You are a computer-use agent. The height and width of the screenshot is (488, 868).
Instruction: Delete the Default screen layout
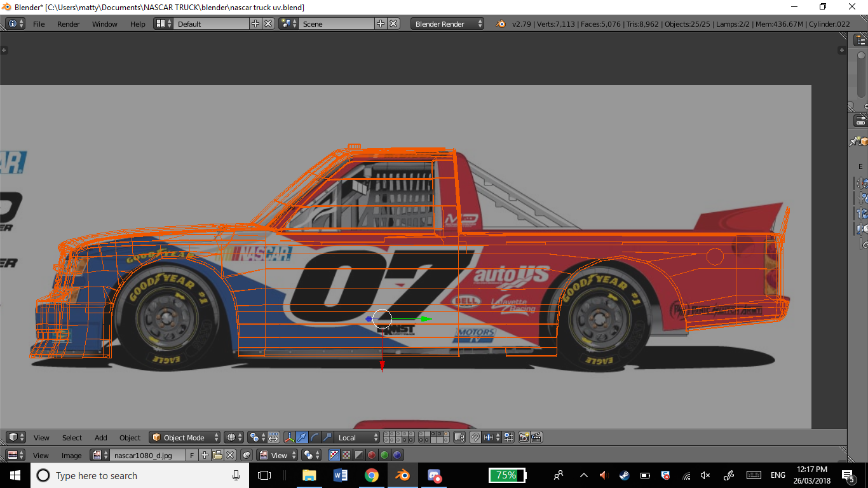tap(268, 24)
